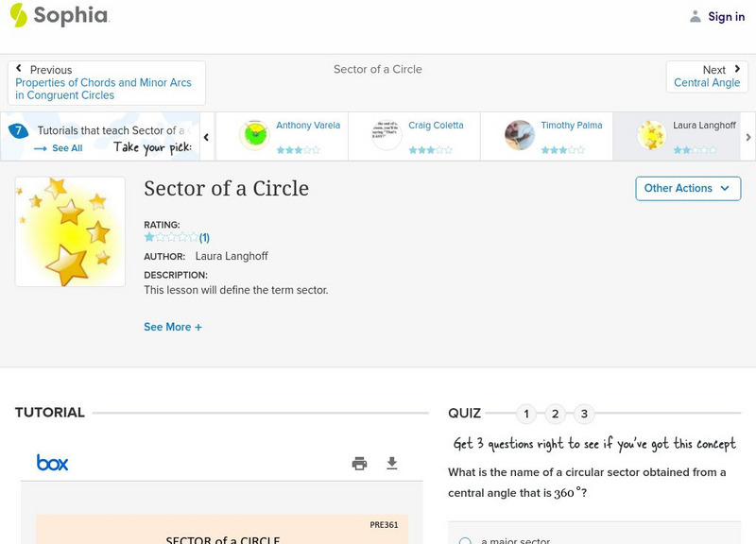Open the print view of the tutorial

tap(360, 463)
